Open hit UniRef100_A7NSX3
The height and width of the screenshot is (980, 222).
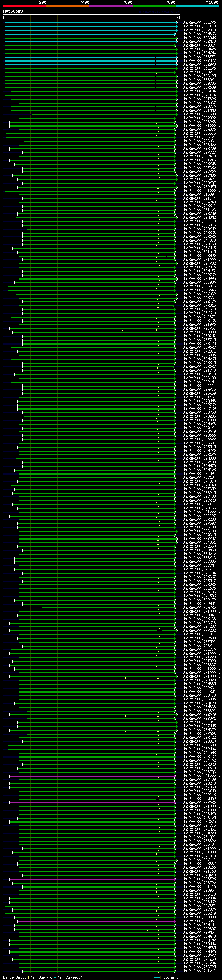(199, 34)
